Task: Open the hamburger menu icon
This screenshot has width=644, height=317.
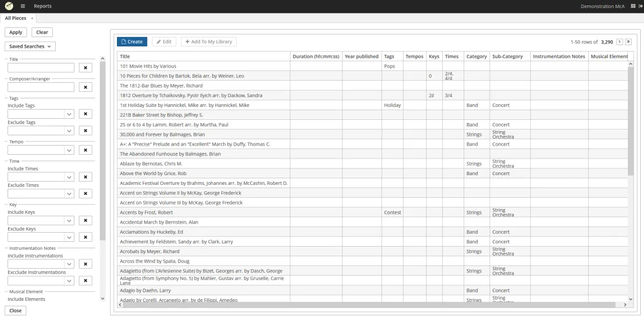Action: click(23, 6)
